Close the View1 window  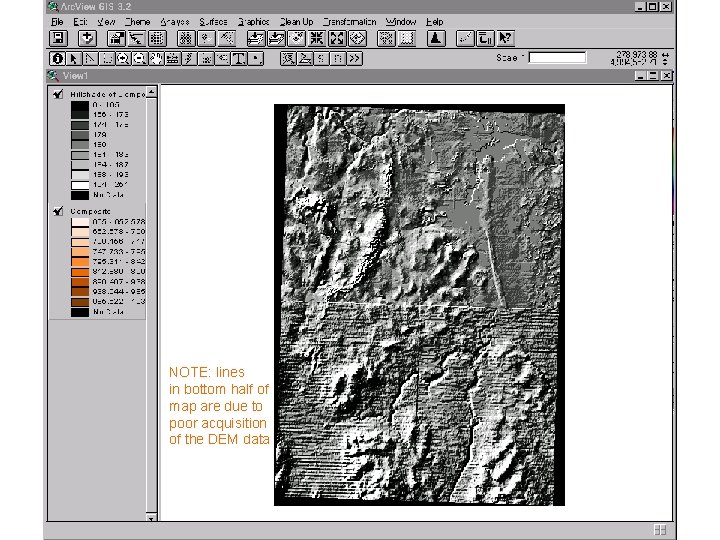coord(666,76)
